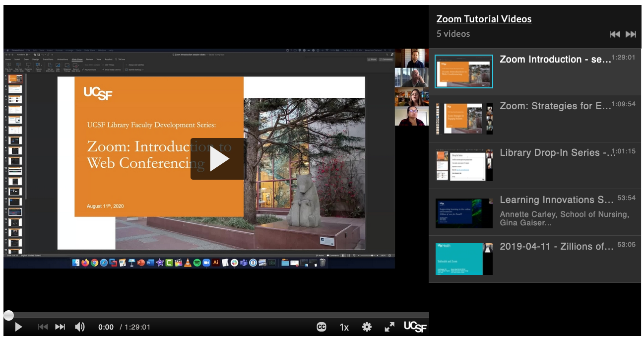Play the Zoom: Strategies for E... video title
The height and width of the screenshot is (341, 644).
tap(555, 106)
